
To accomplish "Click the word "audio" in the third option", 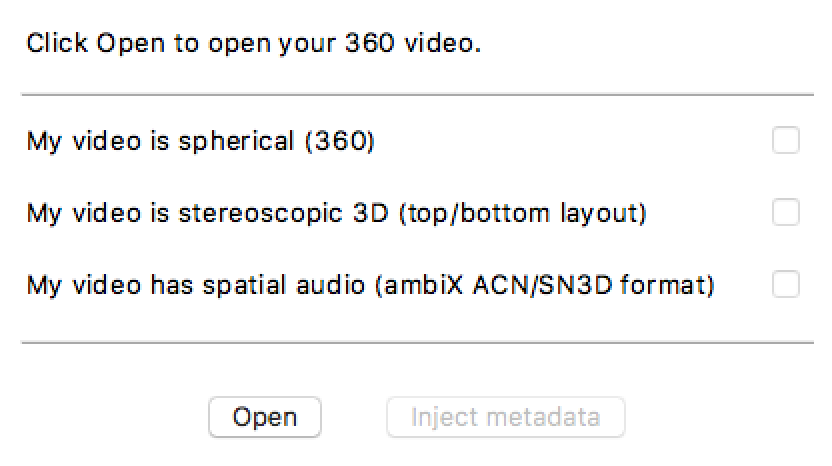I will 331,286.
